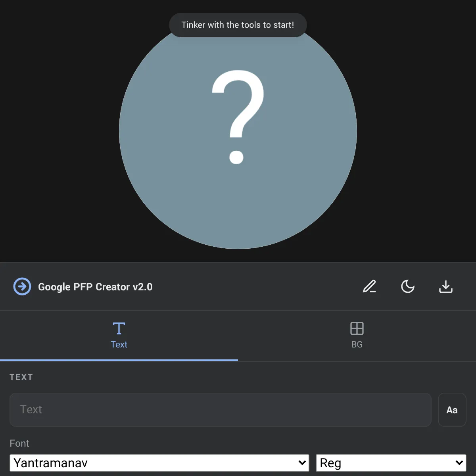Click the Google PFP Creator v2.0 title
476x476 pixels.
(95, 286)
